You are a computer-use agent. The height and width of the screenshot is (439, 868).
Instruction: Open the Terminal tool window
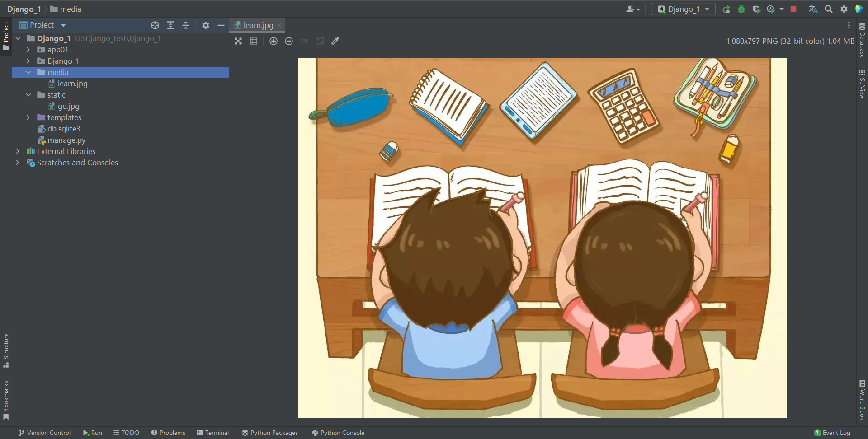212,433
